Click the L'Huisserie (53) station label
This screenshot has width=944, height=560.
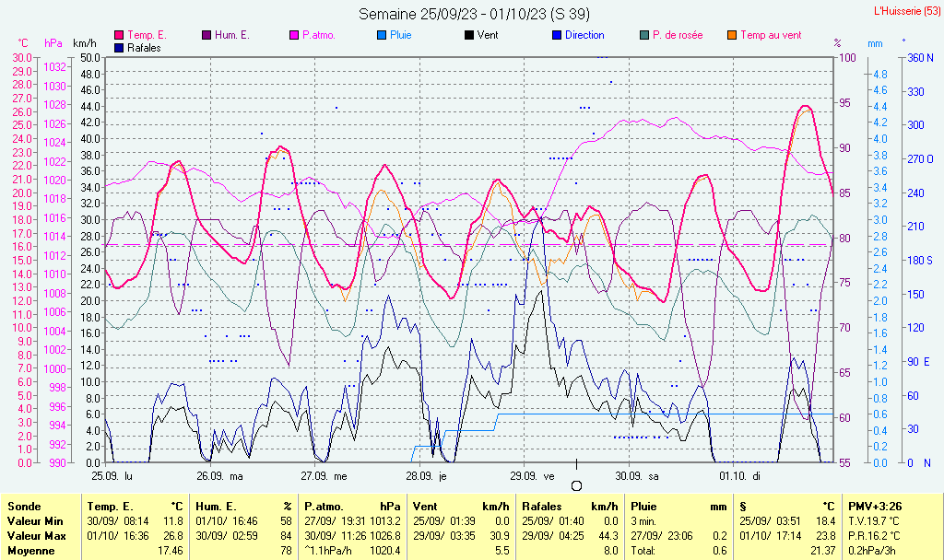coord(907,11)
